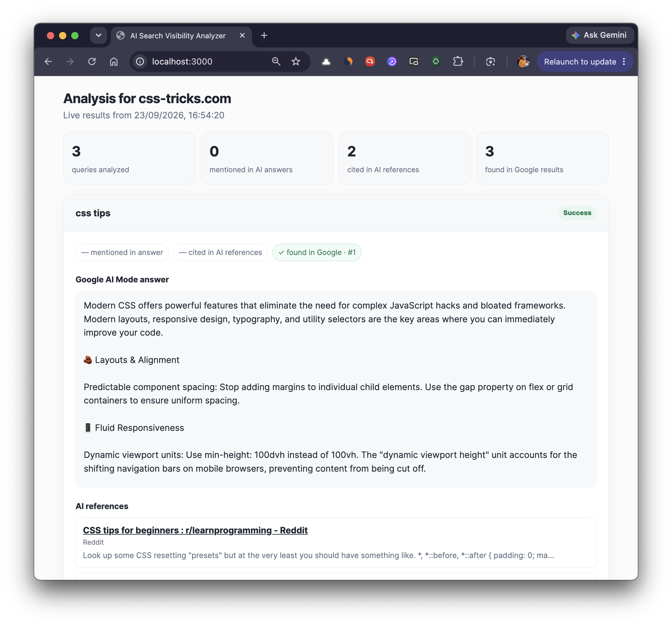This screenshot has height=625, width=672.
Task: Open a new browser tab
Action: (x=264, y=36)
